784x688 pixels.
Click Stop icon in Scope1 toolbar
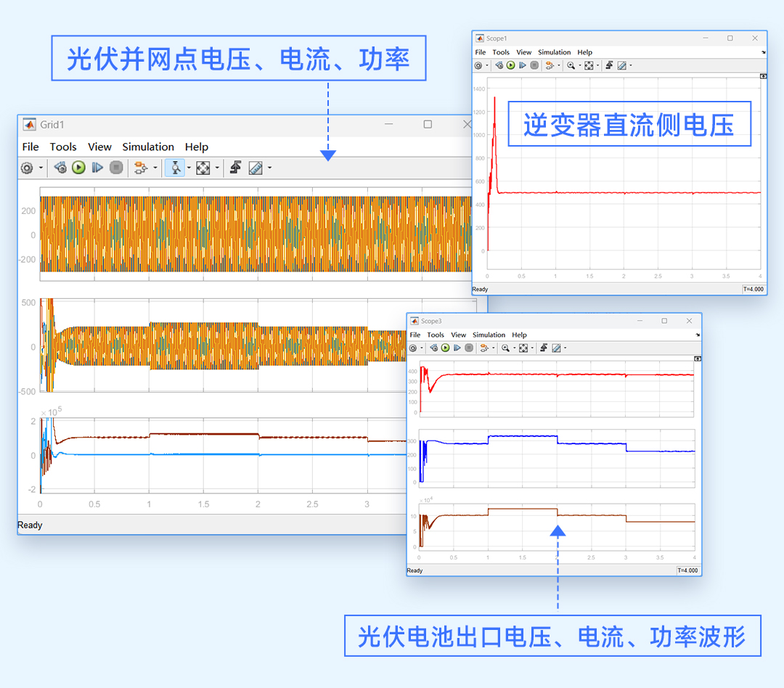pos(534,65)
